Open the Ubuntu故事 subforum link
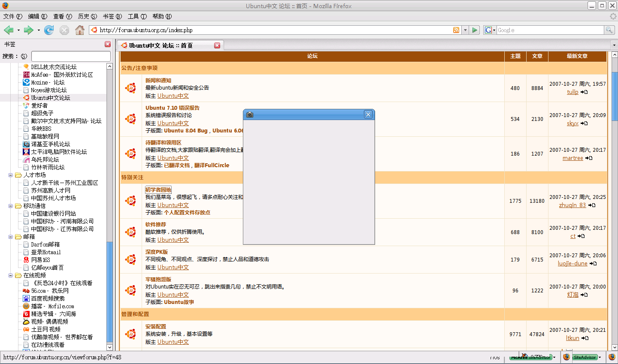Image resolution: width=618 pixels, height=364 pixels. [x=179, y=302]
